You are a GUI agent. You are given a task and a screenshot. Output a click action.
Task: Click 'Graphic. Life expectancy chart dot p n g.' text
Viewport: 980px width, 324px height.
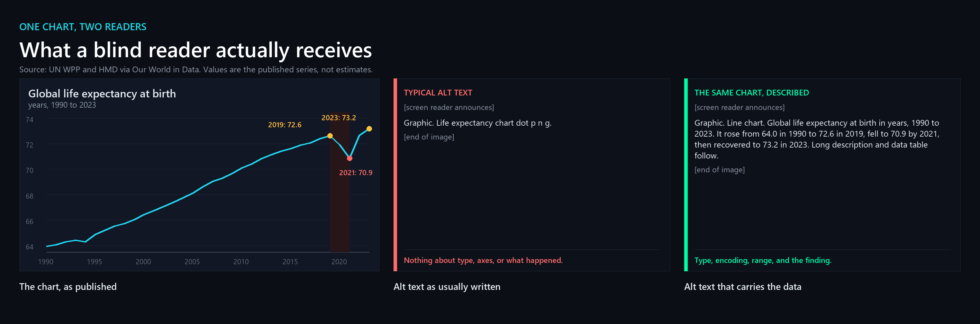477,123
